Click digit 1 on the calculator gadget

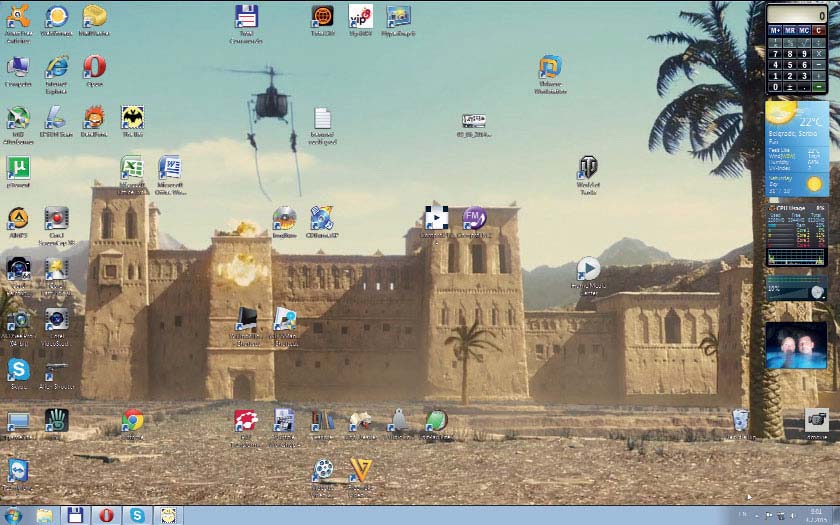775,76
